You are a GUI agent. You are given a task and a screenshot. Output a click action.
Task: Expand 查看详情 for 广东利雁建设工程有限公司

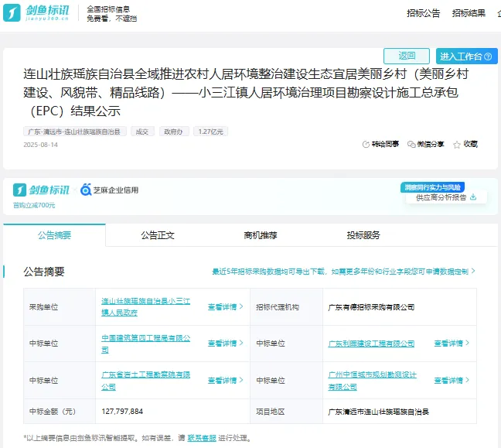(x=452, y=344)
